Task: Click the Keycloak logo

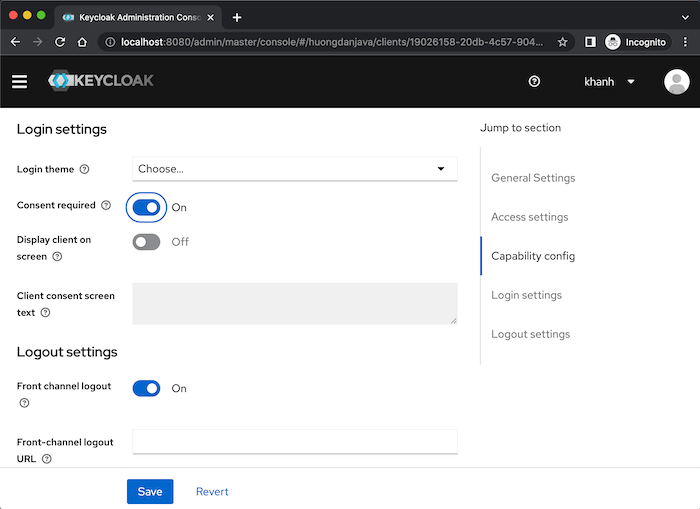Action: click(101, 80)
